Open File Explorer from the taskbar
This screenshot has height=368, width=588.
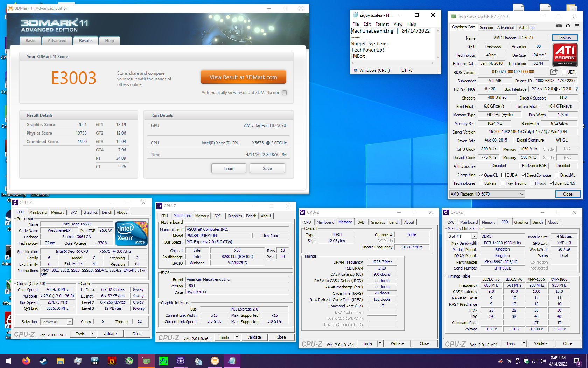pos(60,361)
